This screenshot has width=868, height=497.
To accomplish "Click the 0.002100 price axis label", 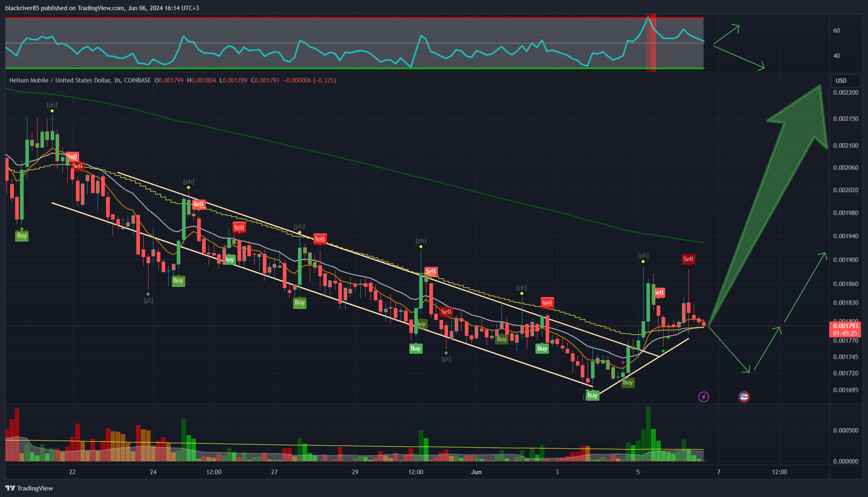I will coord(846,146).
